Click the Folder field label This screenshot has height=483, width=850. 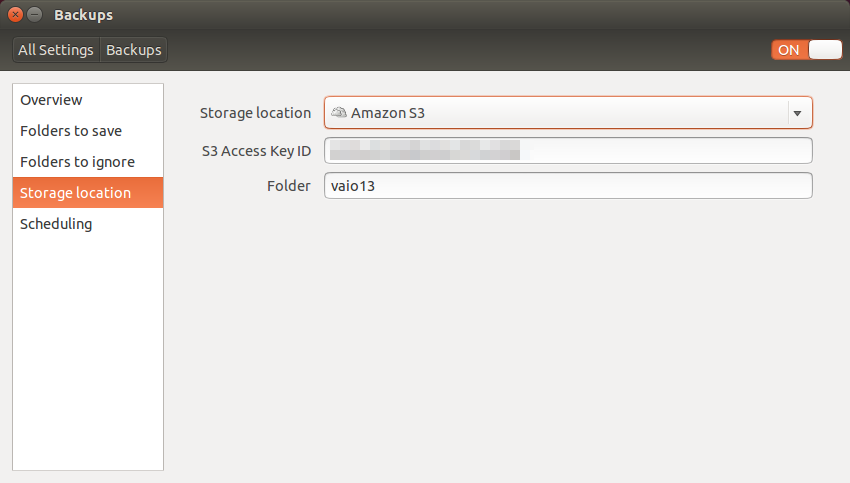289,186
